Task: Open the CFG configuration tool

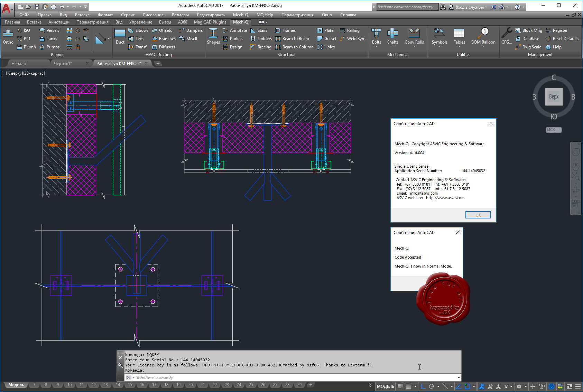Action: [x=507, y=37]
